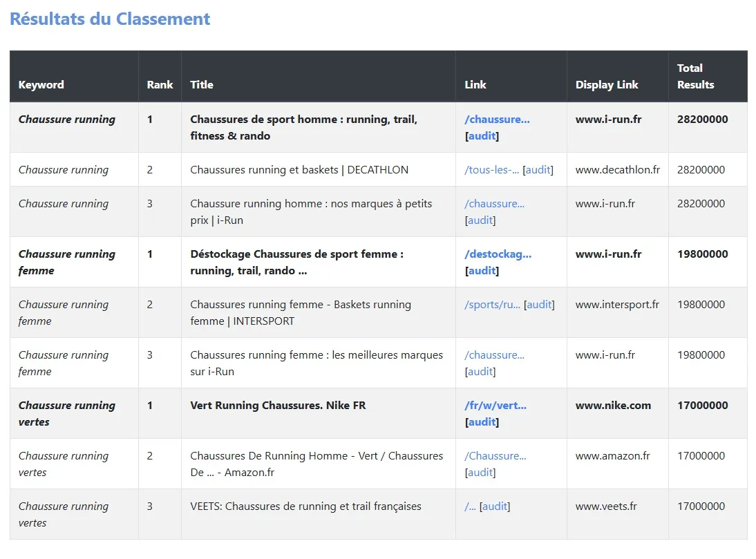The width and height of the screenshot is (756, 559).
Task: Click the Display Link column header
Action: point(607,85)
